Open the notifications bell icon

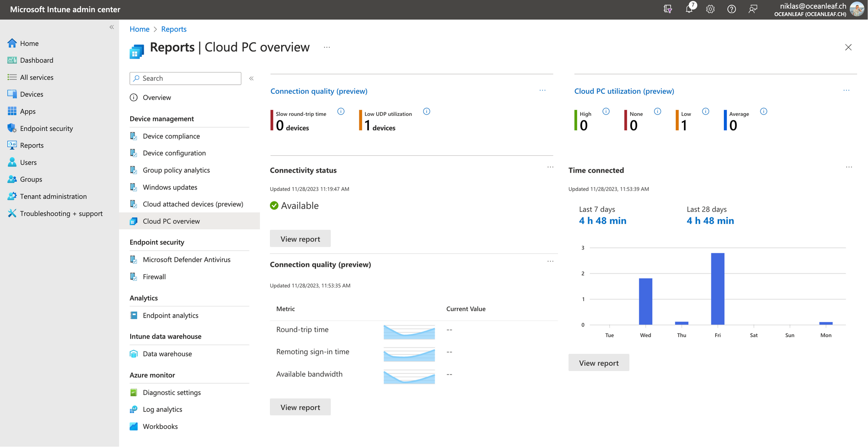pos(689,9)
